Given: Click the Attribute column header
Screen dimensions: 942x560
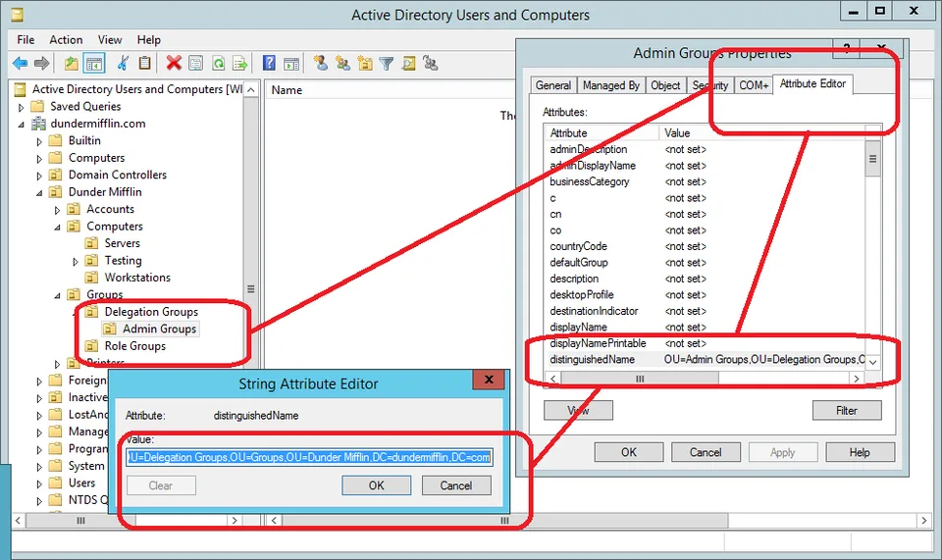Looking at the screenshot, I should pyautogui.click(x=602, y=132).
